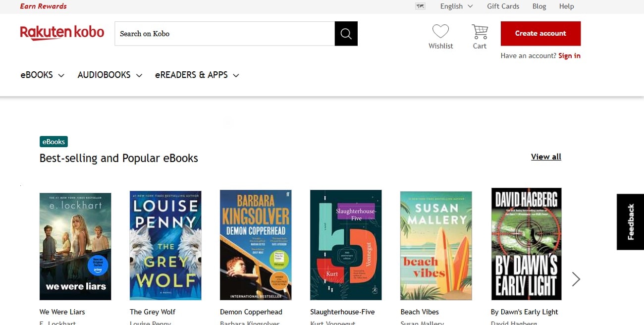This screenshot has height=325, width=644.
Task: Click the eBooks category badge
Action: tap(54, 142)
